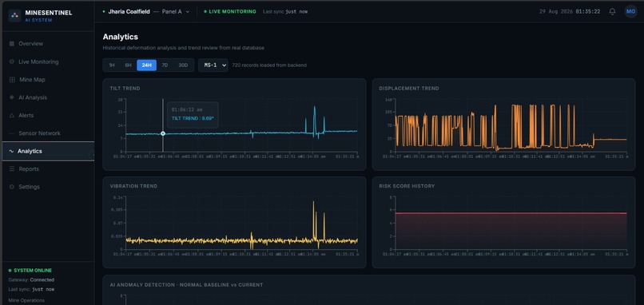Click the Sensor Network dots icon

point(11,133)
